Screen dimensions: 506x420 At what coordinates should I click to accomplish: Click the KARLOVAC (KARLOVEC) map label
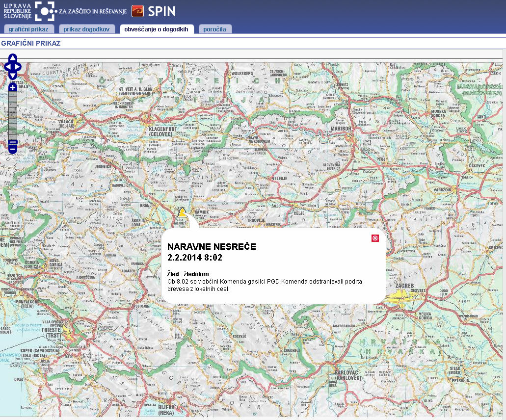tap(348, 375)
